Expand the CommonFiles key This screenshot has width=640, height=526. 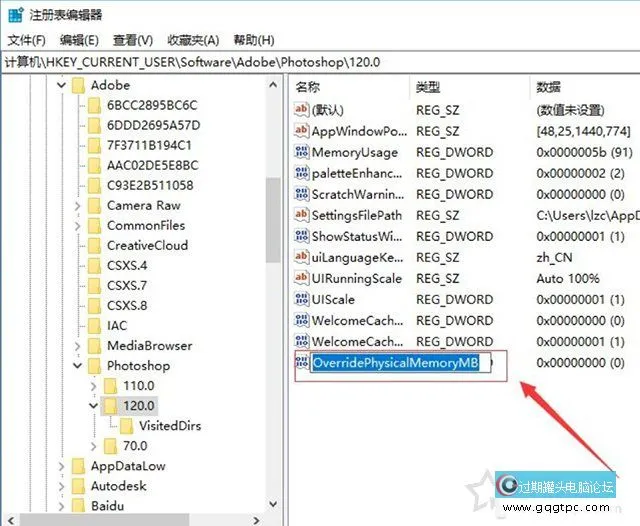click(x=78, y=226)
